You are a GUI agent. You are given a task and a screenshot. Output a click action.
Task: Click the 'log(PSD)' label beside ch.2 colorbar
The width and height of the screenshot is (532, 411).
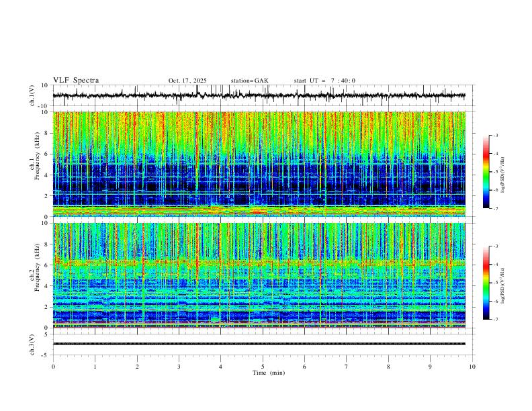502,285
